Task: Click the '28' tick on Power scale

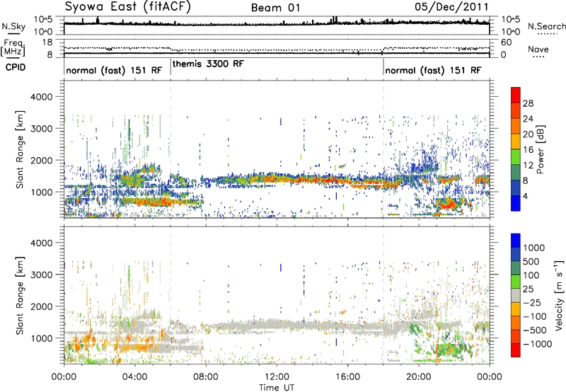Action: coord(528,103)
